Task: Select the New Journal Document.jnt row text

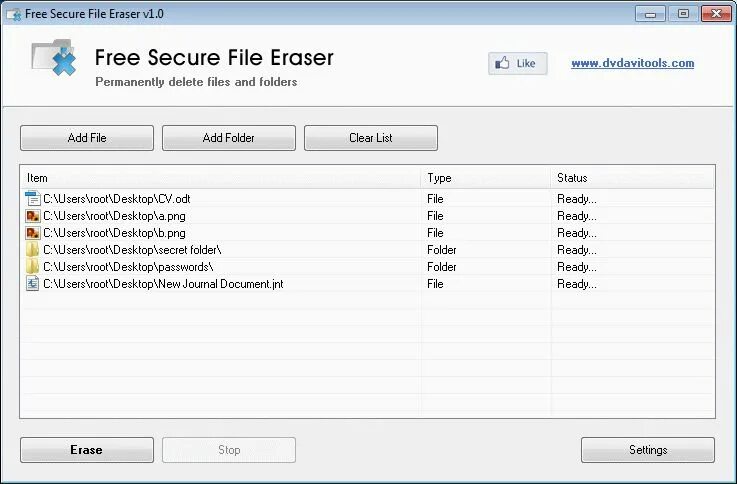Action: (163, 284)
